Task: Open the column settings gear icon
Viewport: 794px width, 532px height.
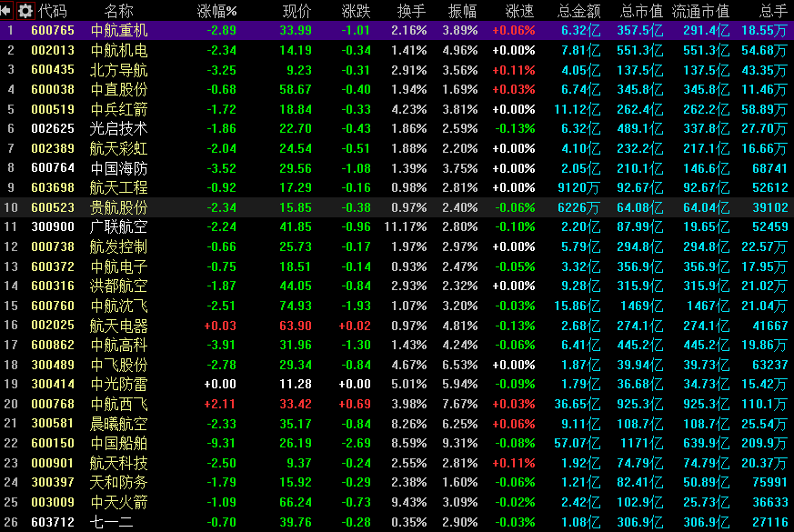Action: [x=25, y=11]
